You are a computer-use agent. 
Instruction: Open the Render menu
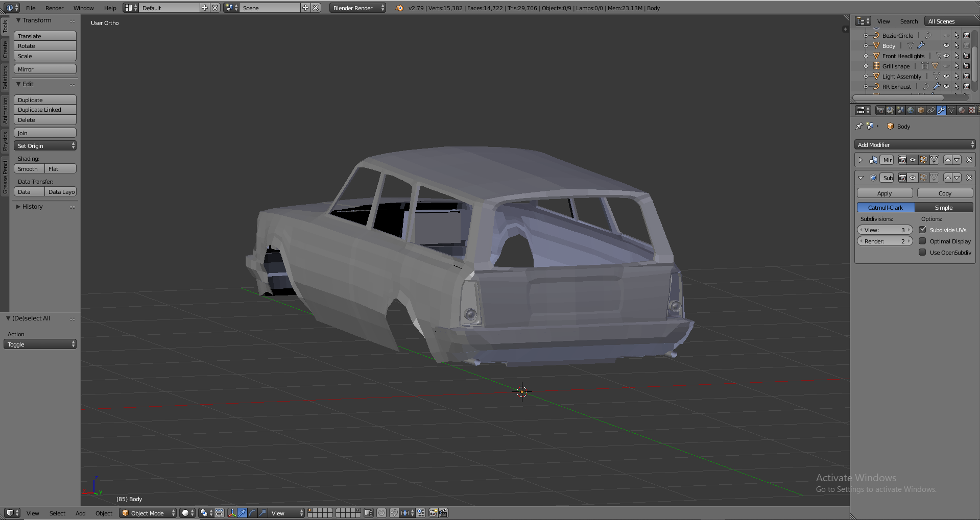(54, 8)
